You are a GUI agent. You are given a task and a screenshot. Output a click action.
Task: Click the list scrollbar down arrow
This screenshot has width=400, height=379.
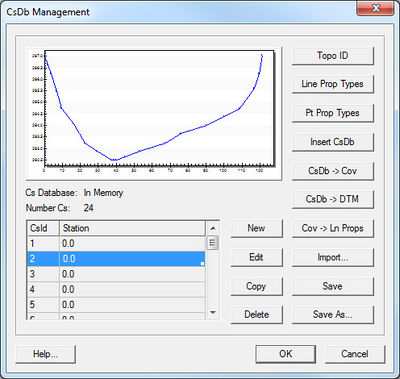(213, 313)
